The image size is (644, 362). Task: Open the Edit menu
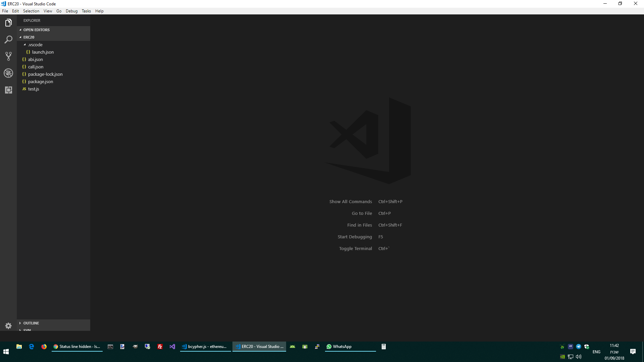[15, 11]
